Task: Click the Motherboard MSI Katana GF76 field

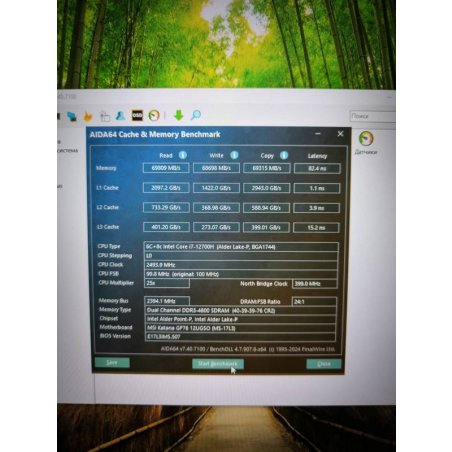Action: click(x=240, y=328)
